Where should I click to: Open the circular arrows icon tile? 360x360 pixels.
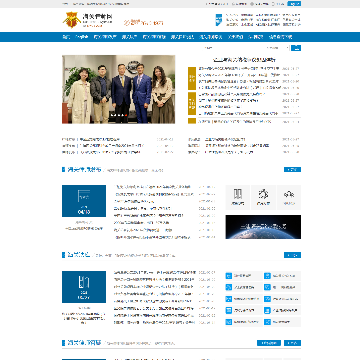(x=263, y=197)
